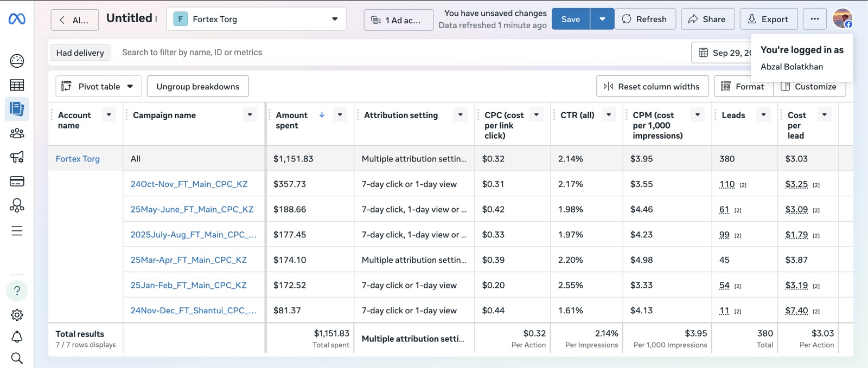Select the Ads reporting icon in sidebar
This screenshot has height=368, width=868.
tap(17, 109)
